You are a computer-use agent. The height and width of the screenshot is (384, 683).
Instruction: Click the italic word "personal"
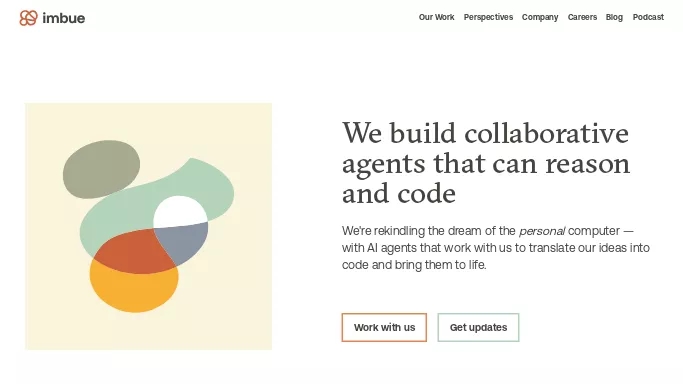[x=542, y=231]
